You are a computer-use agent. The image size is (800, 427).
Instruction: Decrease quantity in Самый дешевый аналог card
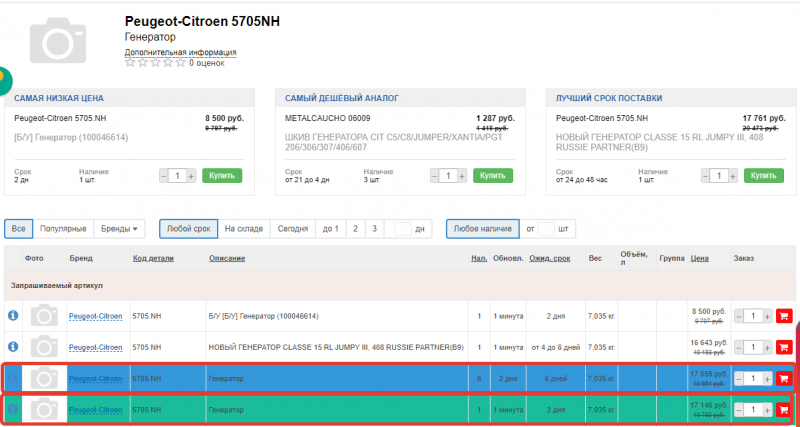(x=434, y=176)
